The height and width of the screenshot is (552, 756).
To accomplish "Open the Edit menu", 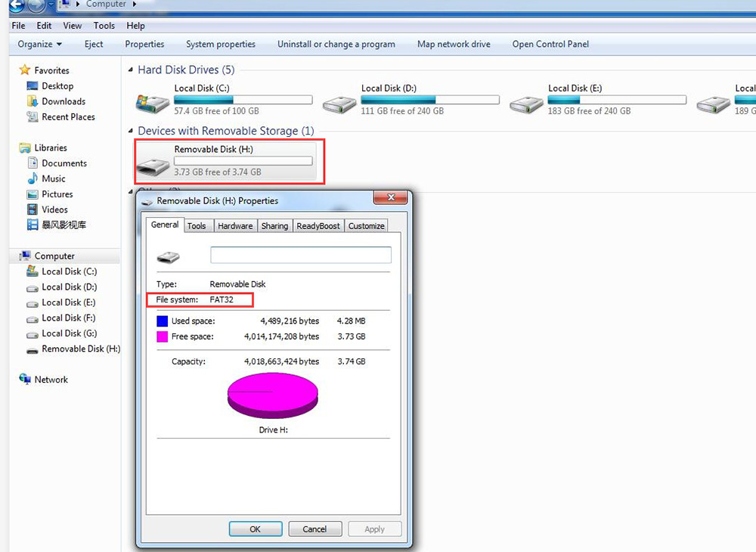I will click(44, 26).
